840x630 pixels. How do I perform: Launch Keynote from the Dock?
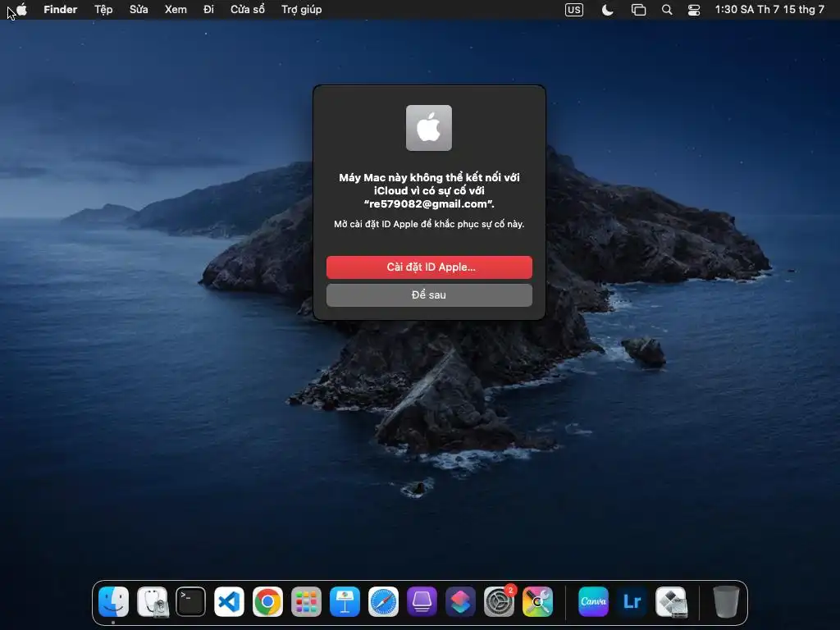(x=345, y=601)
